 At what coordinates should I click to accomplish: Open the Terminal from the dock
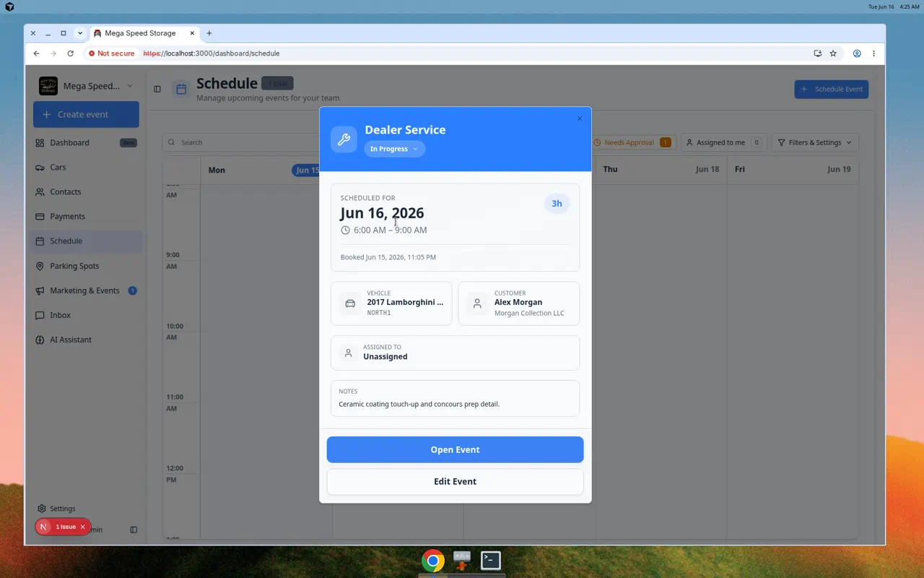[x=491, y=560]
